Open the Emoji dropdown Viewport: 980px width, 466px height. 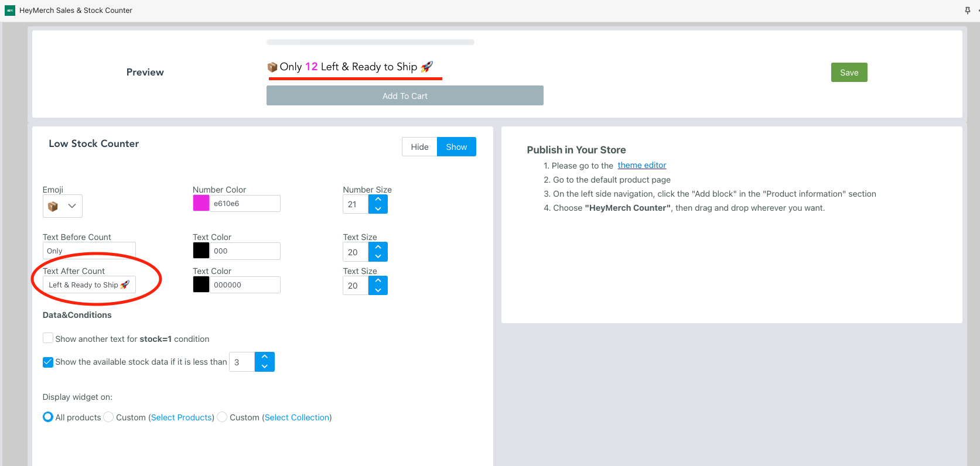(63, 206)
